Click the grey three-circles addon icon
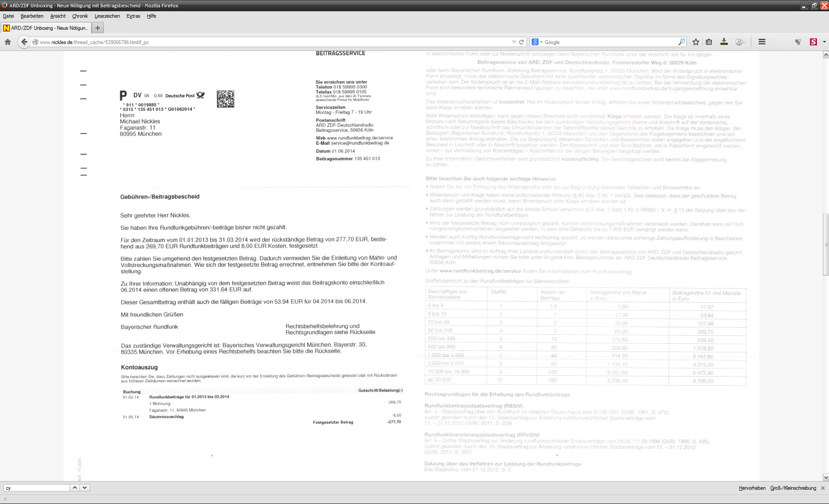This screenshot has width=829, height=504. click(798, 42)
